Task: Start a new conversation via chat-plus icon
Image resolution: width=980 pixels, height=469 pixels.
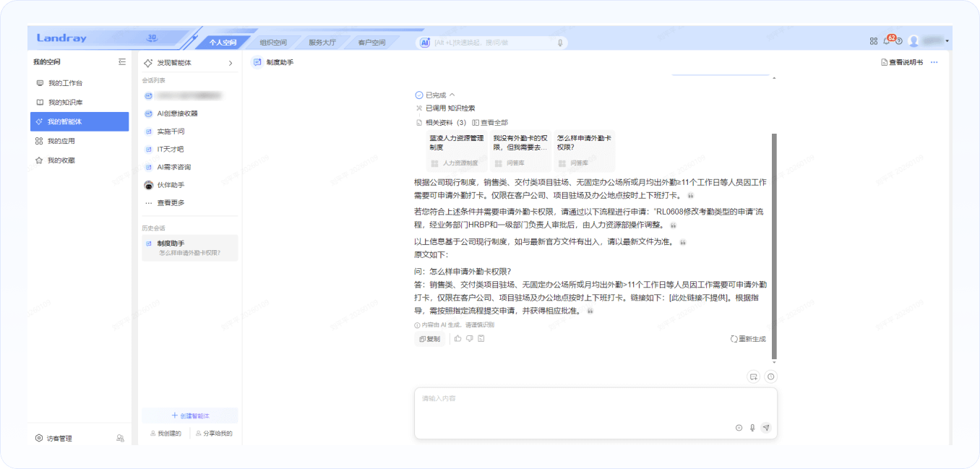Action: (753, 377)
